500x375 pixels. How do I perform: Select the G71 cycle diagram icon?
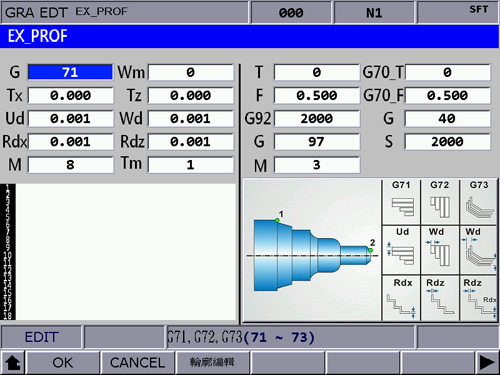coord(401,202)
